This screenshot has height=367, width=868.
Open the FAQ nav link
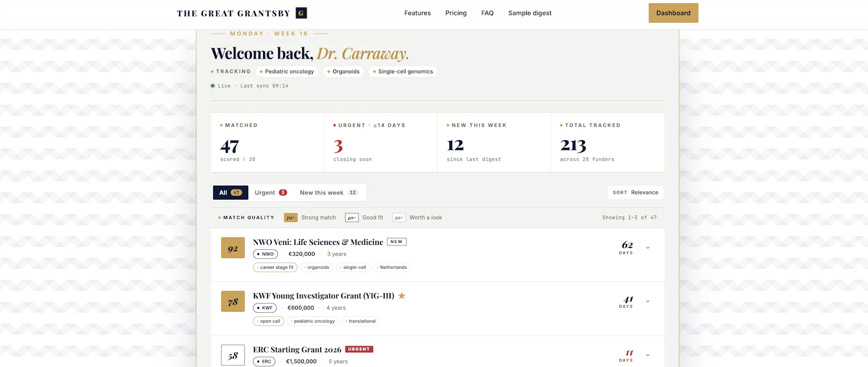487,13
